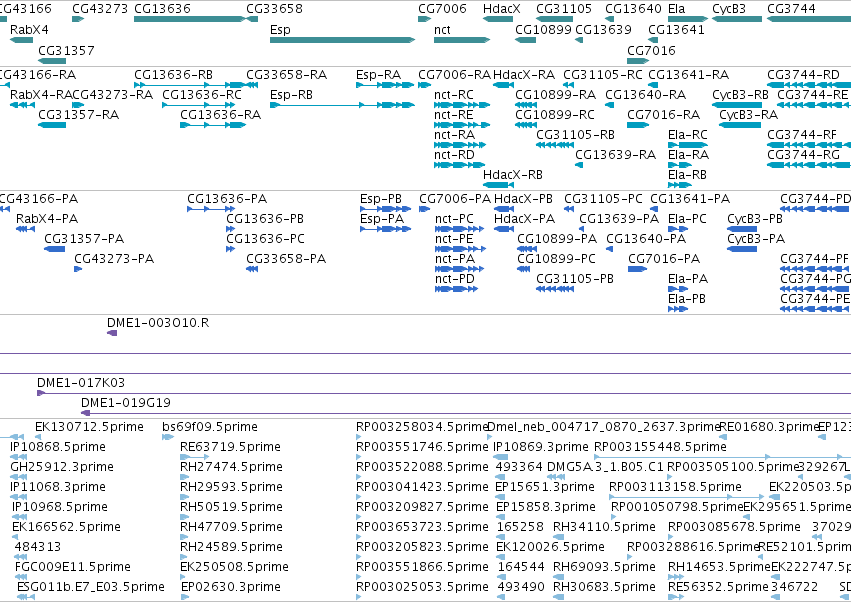
Task: Click the RH30683.5prime EST label
Action: pos(604,587)
